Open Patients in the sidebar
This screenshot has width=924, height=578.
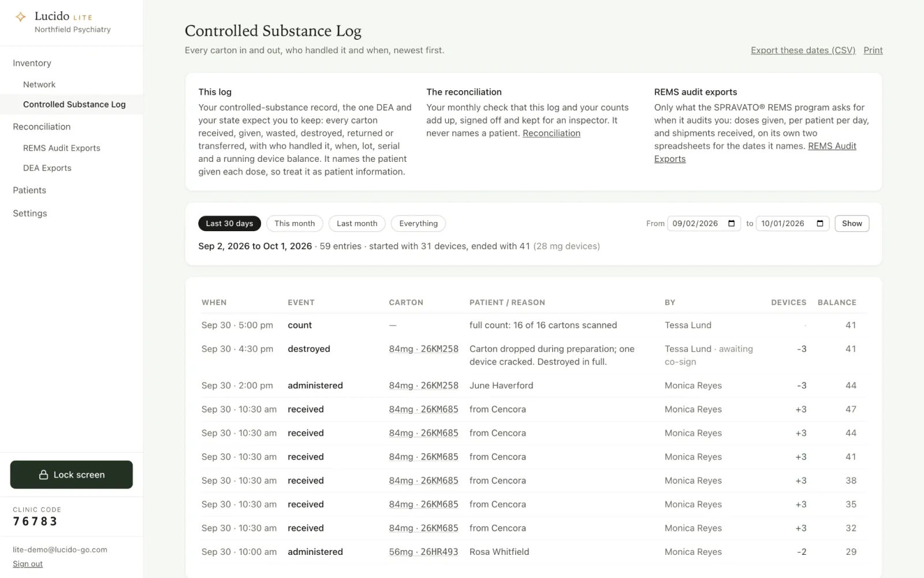pyautogui.click(x=29, y=190)
